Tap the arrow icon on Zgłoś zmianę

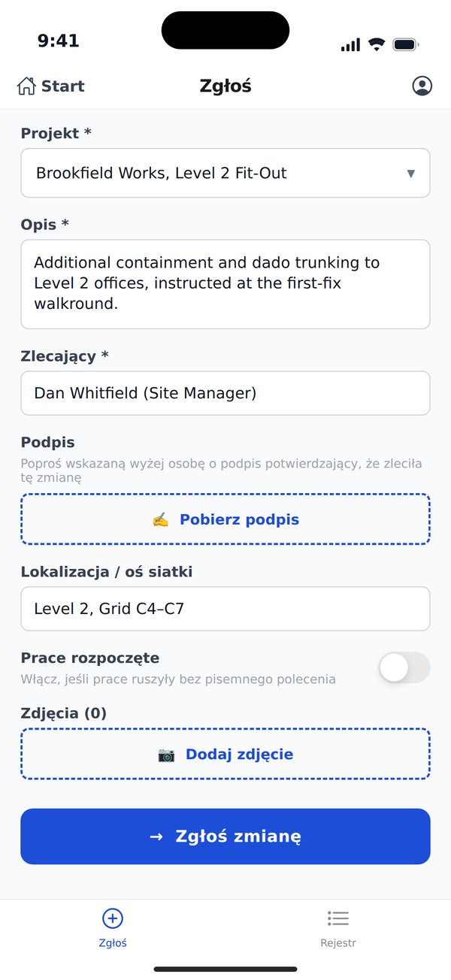pyautogui.click(x=156, y=836)
